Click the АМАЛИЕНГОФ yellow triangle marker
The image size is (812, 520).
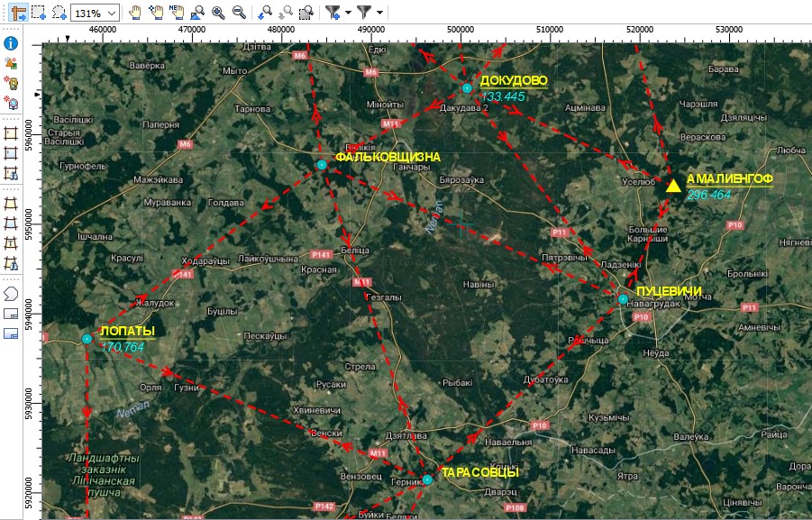tap(673, 186)
